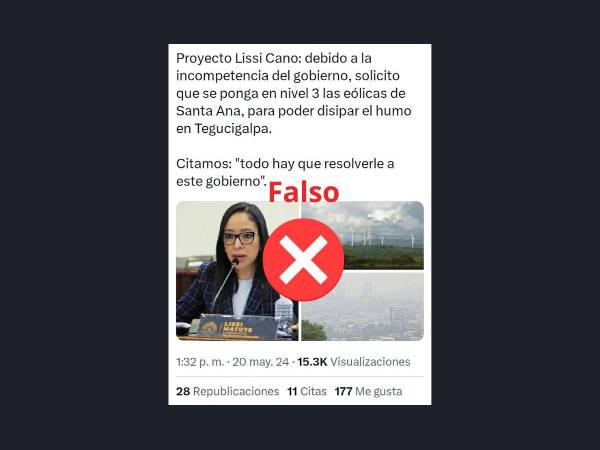Open the wind turbines photo
The image size is (600, 450).
point(362,235)
